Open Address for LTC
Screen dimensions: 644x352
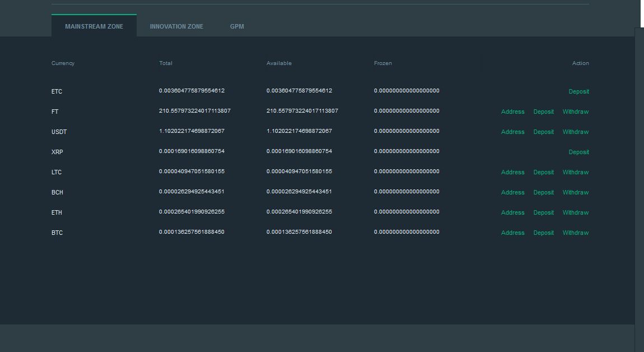pos(512,172)
